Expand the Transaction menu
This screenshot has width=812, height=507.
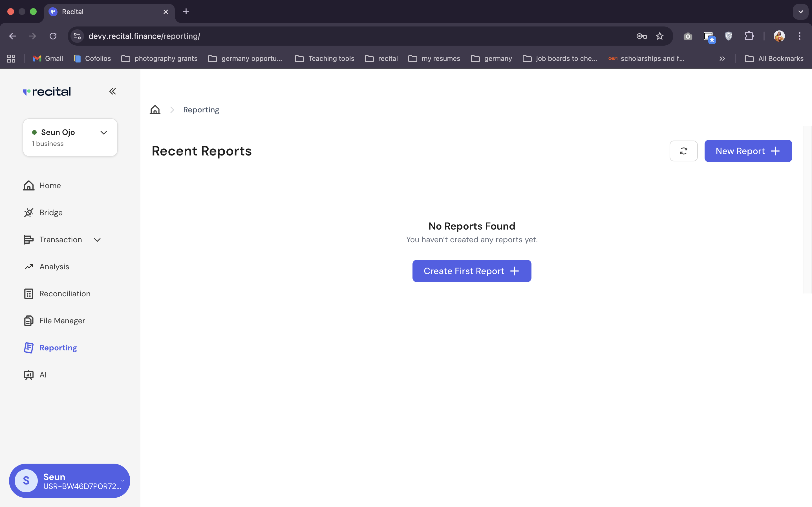pos(97,240)
